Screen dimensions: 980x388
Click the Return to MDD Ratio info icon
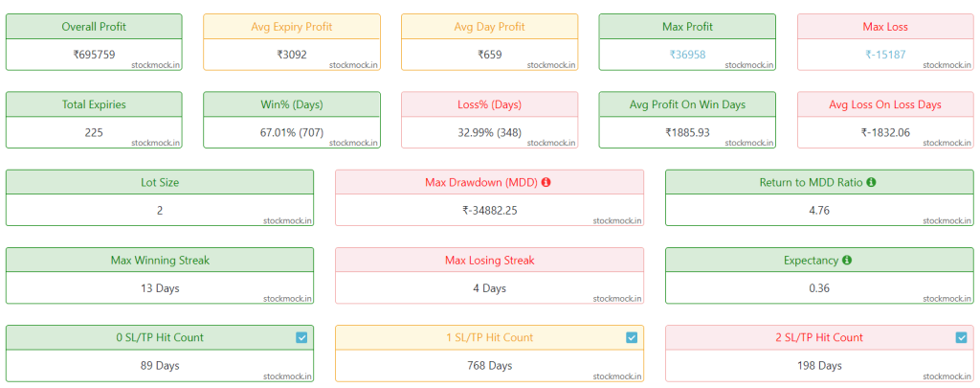871,182
